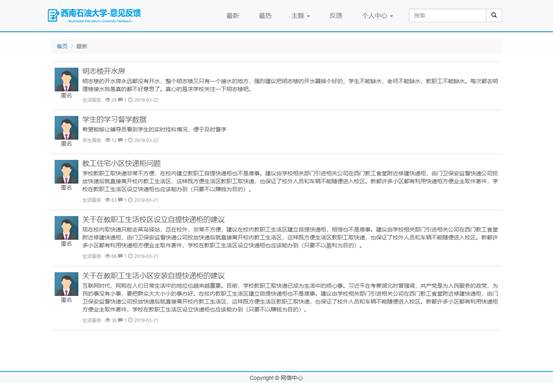Click the comment bubble icon under 明志楼开水房
553x383 pixels.
point(121,100)
